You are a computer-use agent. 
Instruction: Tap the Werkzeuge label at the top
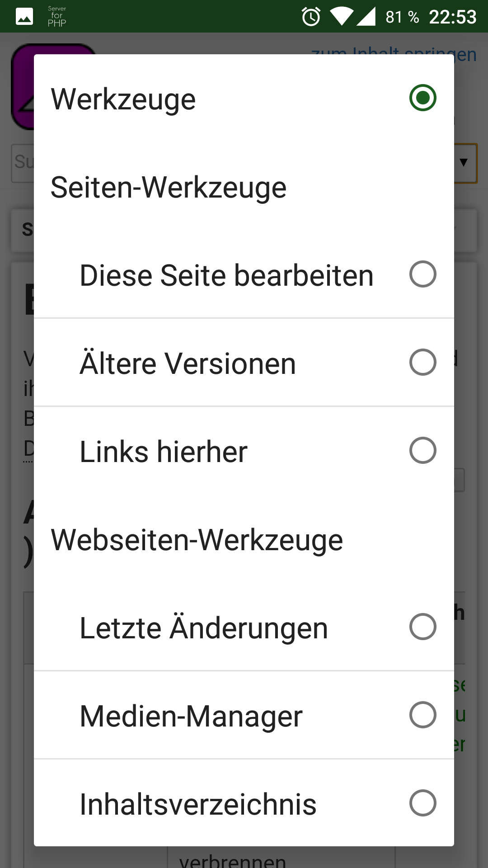coord(123,99)
